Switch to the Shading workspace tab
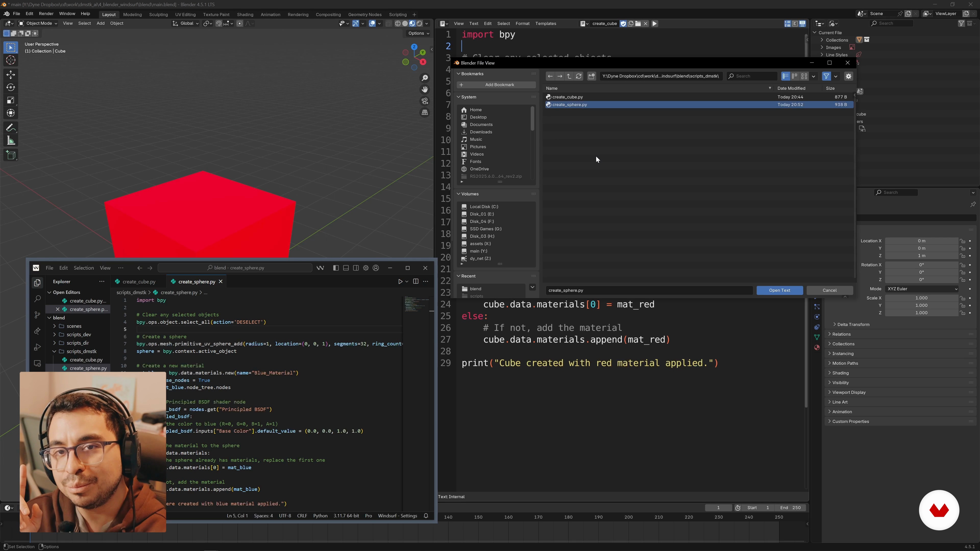This screenshot has width=980, height=551. tap(245, 15)
